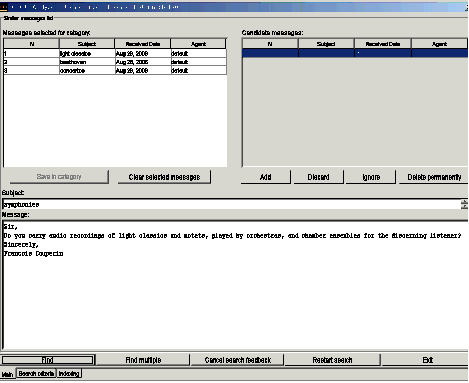Image resolution: width=469 pixels, height=383 pixels.
Task: Click Subject header in Candidate messages table
Action: pos(326,44)
